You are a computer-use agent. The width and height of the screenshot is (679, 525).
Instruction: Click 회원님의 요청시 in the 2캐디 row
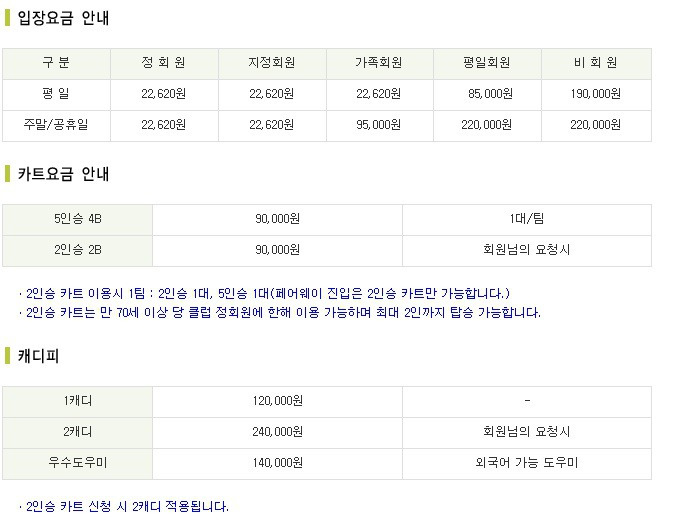click(x=527, y=432)
